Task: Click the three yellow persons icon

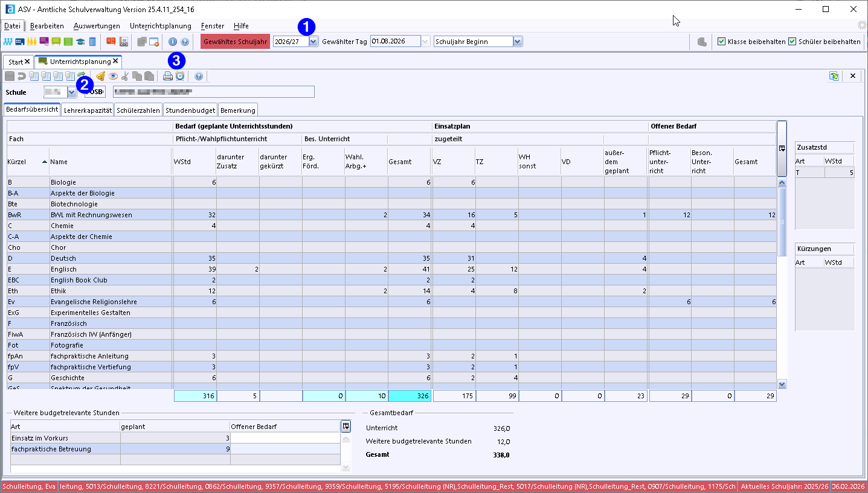Action: point(31,42)
